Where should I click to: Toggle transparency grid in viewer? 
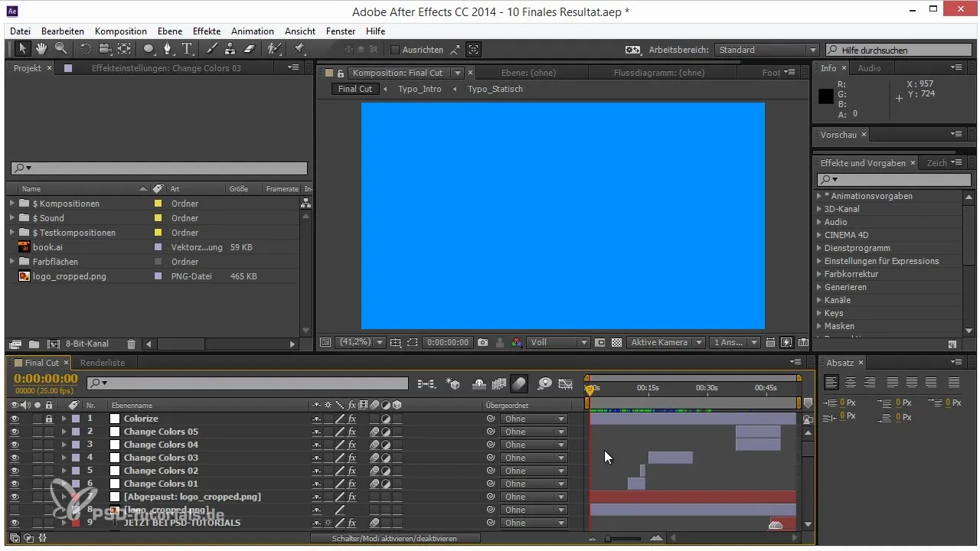tap(616, 343)
